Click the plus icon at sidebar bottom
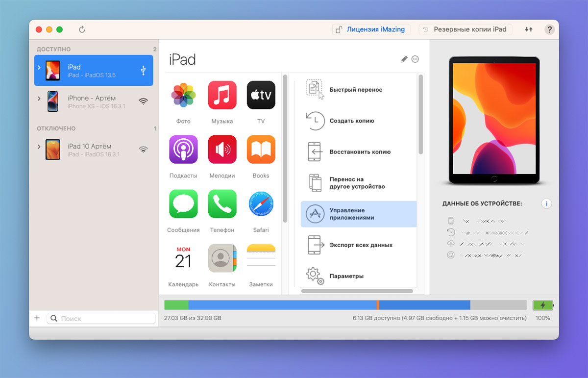588x378 pixels. [x=37, y=318]
